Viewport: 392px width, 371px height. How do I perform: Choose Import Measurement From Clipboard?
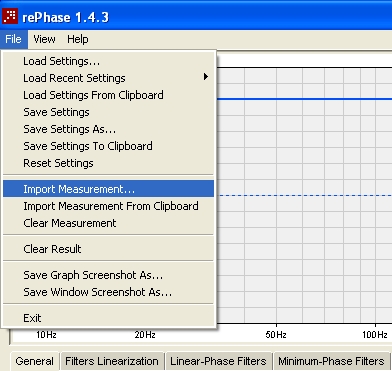(x=108, y=206)
